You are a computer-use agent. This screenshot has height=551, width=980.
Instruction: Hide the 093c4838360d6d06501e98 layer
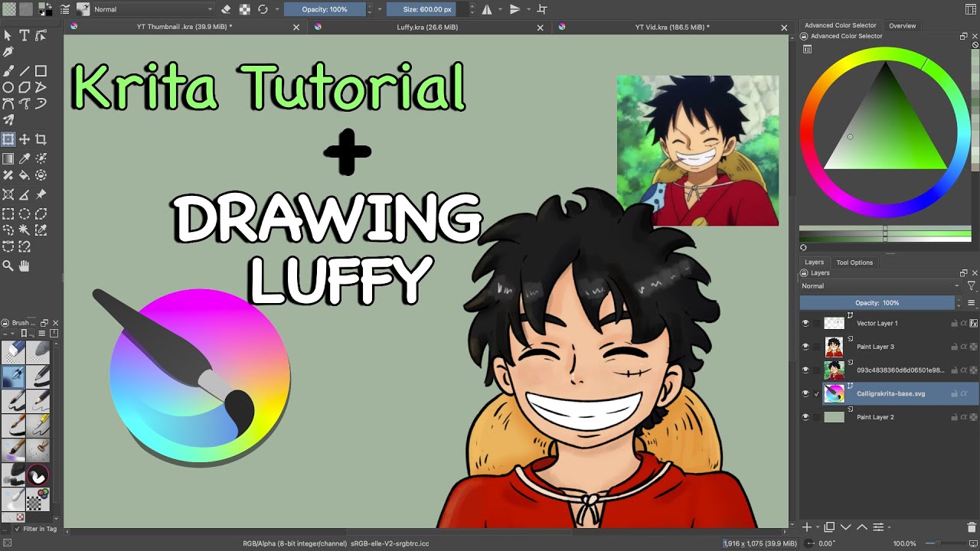[805, 370]
